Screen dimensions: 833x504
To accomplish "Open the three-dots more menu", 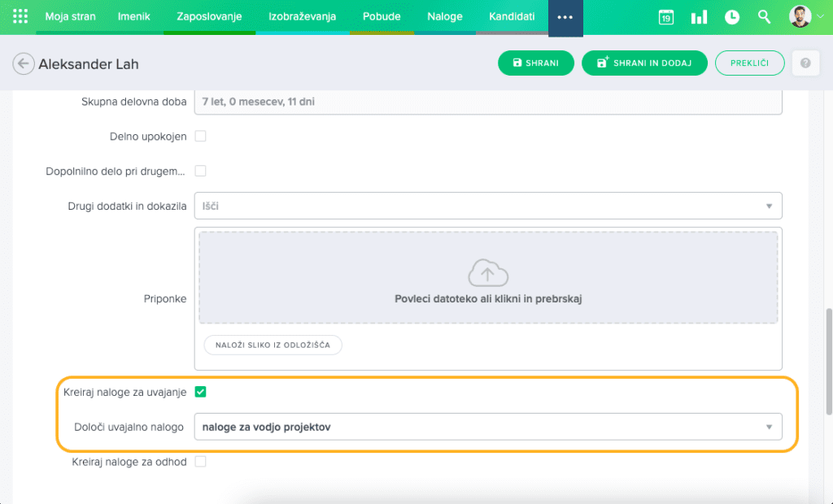I will click(565, 17).
